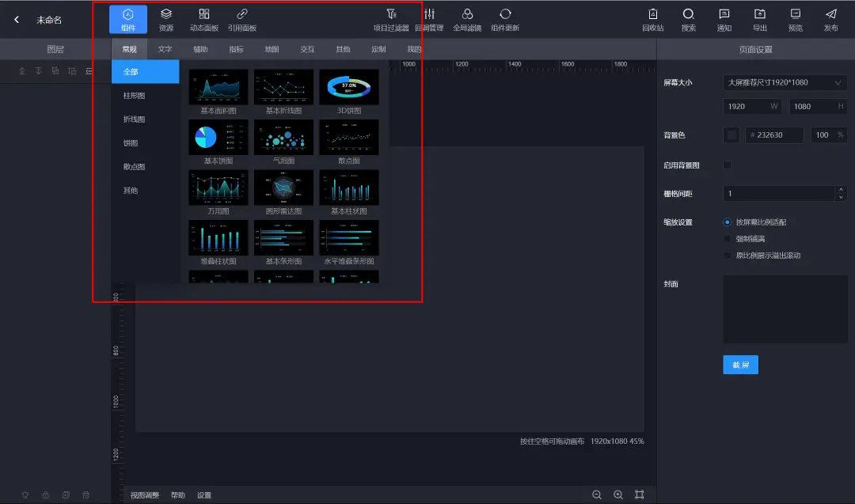Viewport: 855px width, 504px height.
Task: Switch to the 辅助 tab
Action: (200, 49)
